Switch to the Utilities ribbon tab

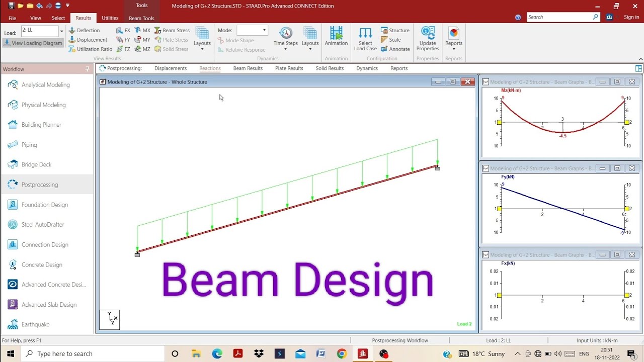(110, 18)
